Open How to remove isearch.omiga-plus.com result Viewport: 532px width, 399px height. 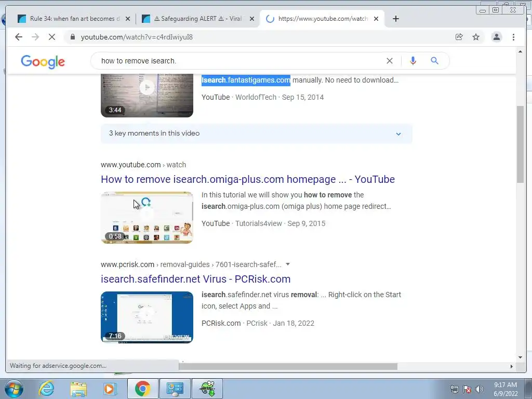pos(248,179)
